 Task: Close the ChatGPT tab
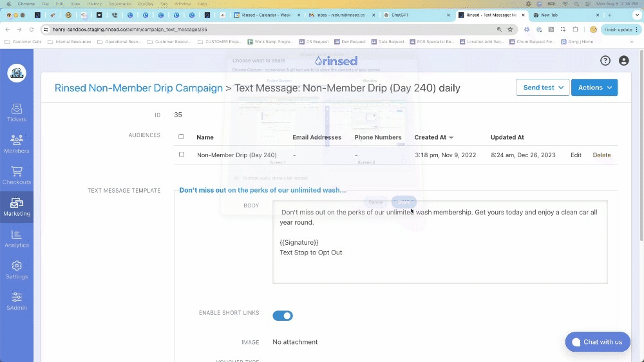[x=448, y=15]
